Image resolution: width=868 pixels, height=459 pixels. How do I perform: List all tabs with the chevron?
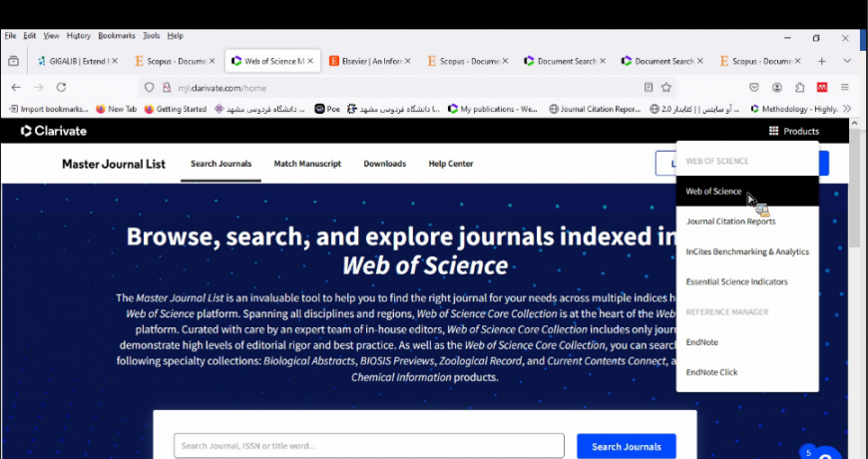(847, 61)
